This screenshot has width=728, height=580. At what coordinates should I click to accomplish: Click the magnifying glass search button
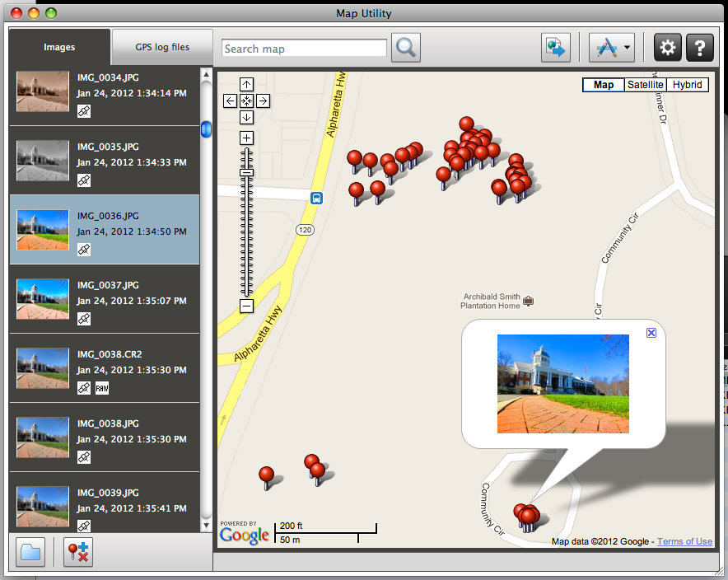point(405,48)
